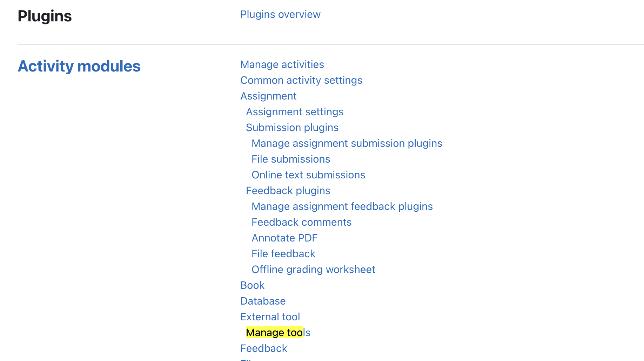Open Manage assignment feedback plugins
Viewport: 644px width, 361px height.
[x=342, y=206]
